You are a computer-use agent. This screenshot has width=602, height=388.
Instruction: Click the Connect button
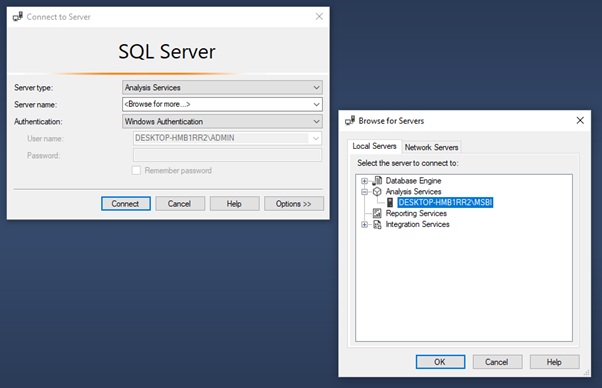pos(126,204)
